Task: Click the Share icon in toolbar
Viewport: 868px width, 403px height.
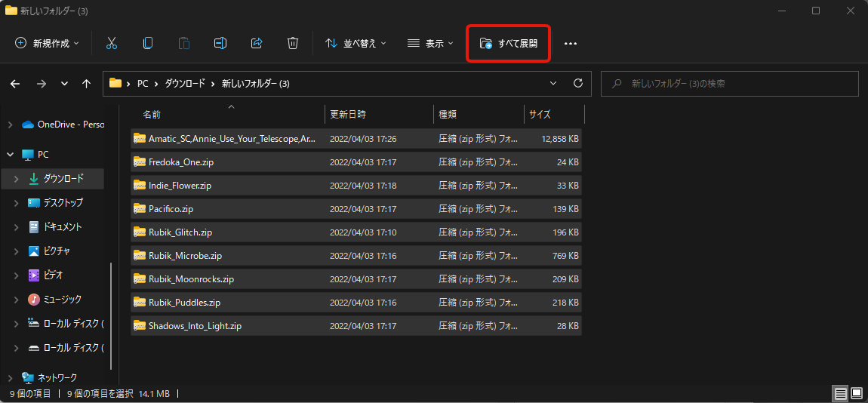Action: [257, 43]
